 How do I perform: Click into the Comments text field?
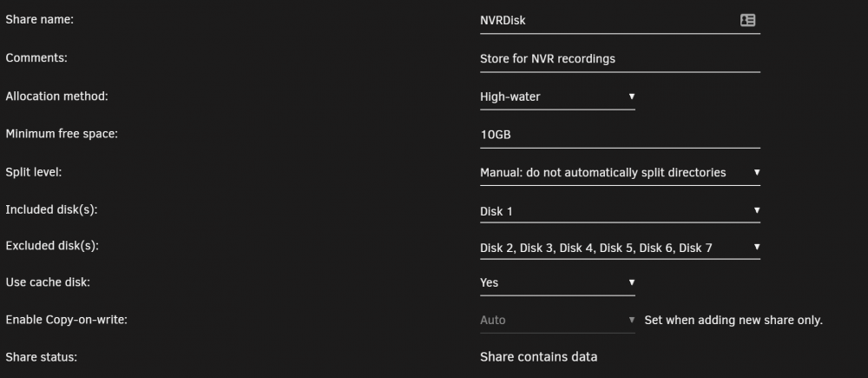point(620,59)
